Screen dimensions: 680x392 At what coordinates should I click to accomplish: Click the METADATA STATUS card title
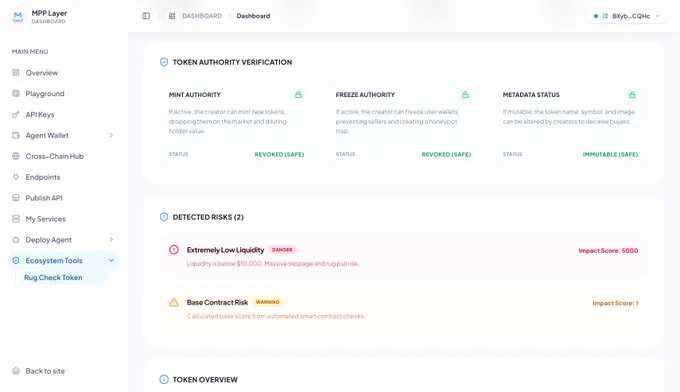click(x=531, y=95)
